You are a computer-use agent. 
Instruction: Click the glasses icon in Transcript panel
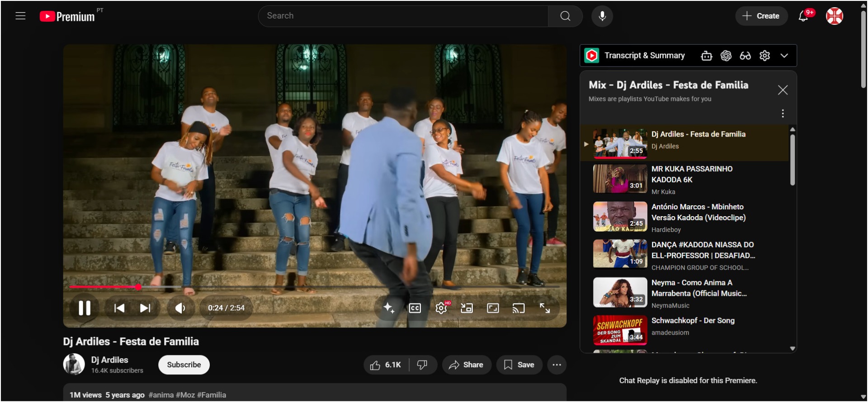tap(745, 56)
